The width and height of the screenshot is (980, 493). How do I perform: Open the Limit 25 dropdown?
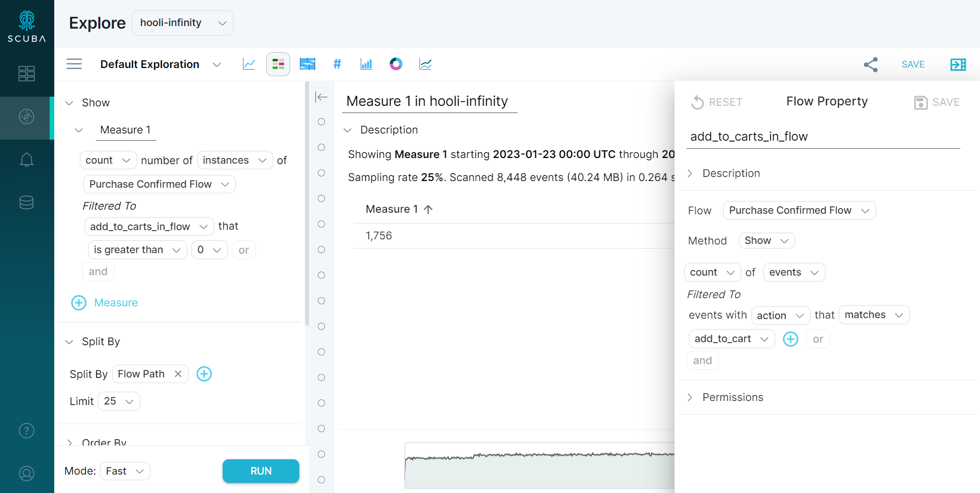(119, 401)
